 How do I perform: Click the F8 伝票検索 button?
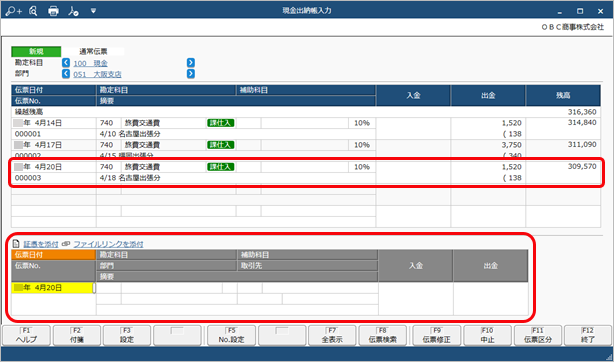click(x=383, y=335)
